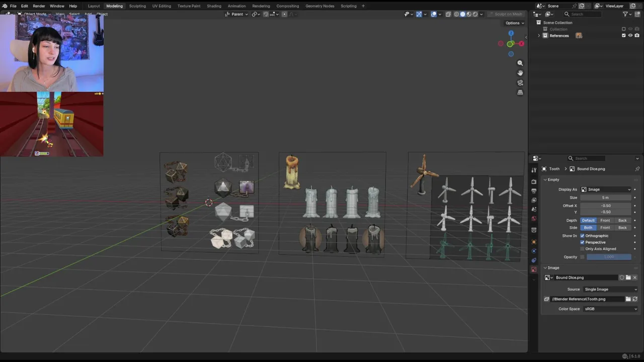Select rendered viewport shading
This screenshot has width=644, height=362.
click(x=475, y=14)
